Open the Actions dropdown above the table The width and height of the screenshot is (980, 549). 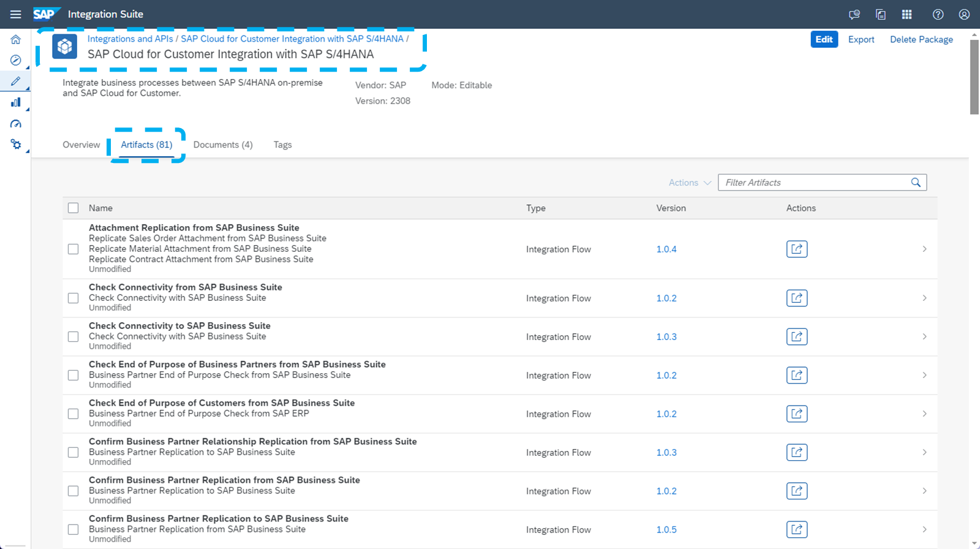tap(690, 183)
